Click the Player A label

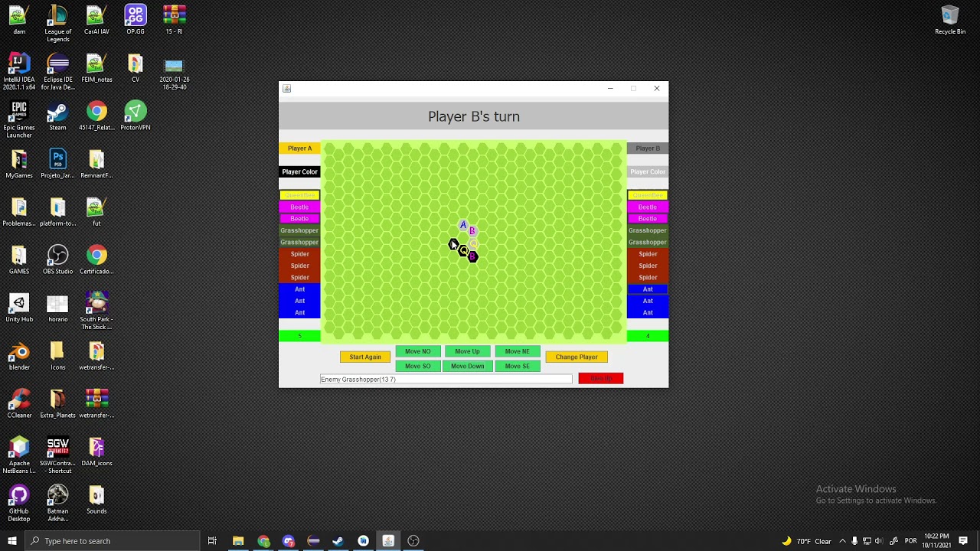point(299,148)
